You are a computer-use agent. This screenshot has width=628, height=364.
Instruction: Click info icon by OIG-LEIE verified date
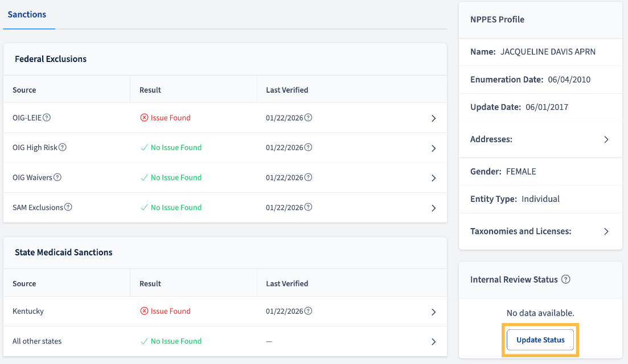[308, 118]
